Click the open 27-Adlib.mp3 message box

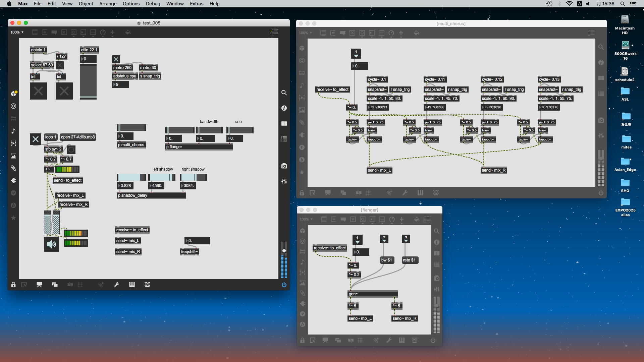coord(78,137)
